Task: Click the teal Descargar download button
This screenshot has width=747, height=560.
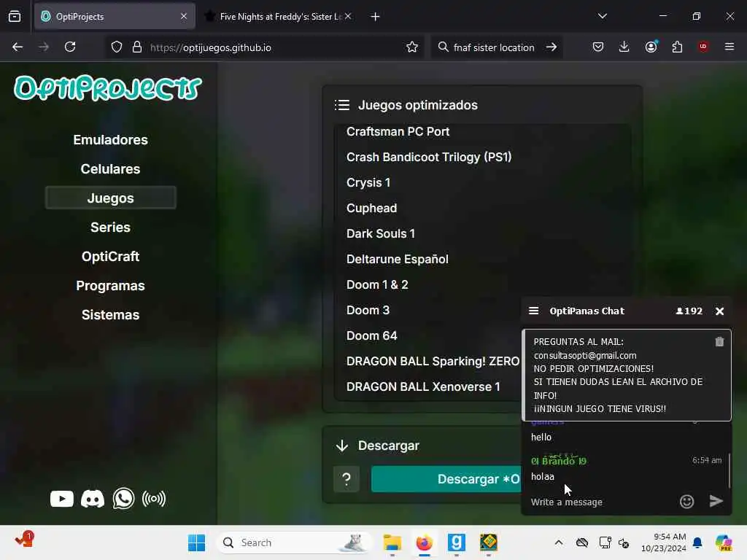Action: 446,479
